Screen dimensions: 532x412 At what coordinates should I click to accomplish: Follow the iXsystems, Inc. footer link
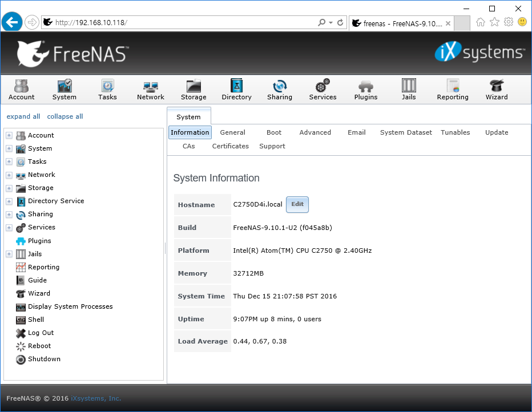coord(96,398)
